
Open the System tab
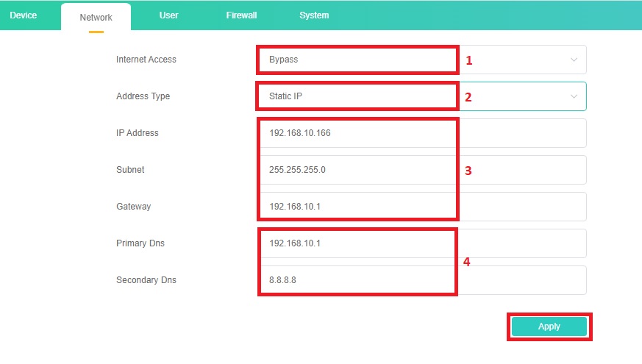click(x=314, y=15)
